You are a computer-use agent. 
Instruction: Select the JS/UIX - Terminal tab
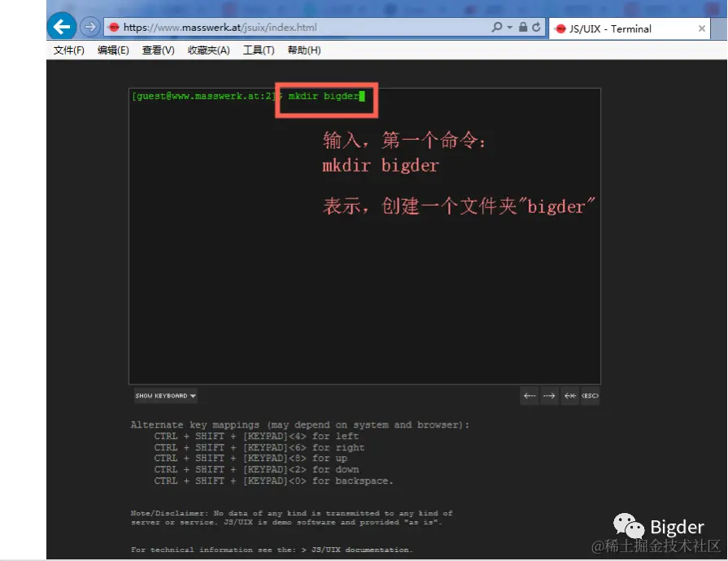(x=629, y=28)
